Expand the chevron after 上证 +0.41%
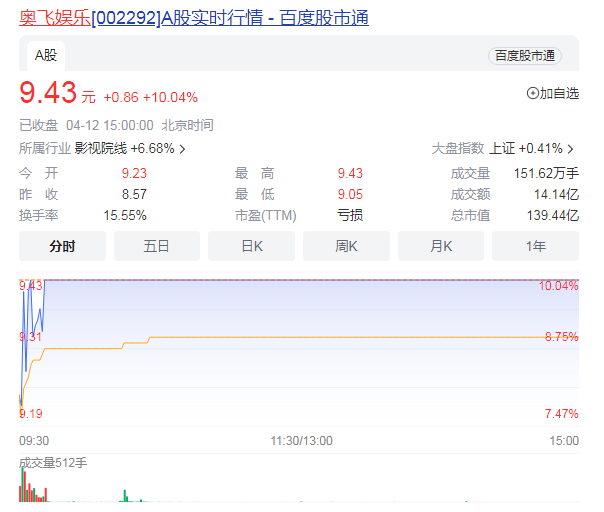Screen dimensions: 604x512 [570, 148]
